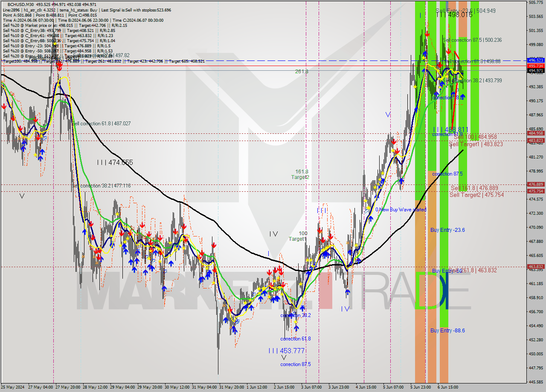Click the 475.754 price axis tag
This screenshot has height=392, width=546.
coord(536,191)
